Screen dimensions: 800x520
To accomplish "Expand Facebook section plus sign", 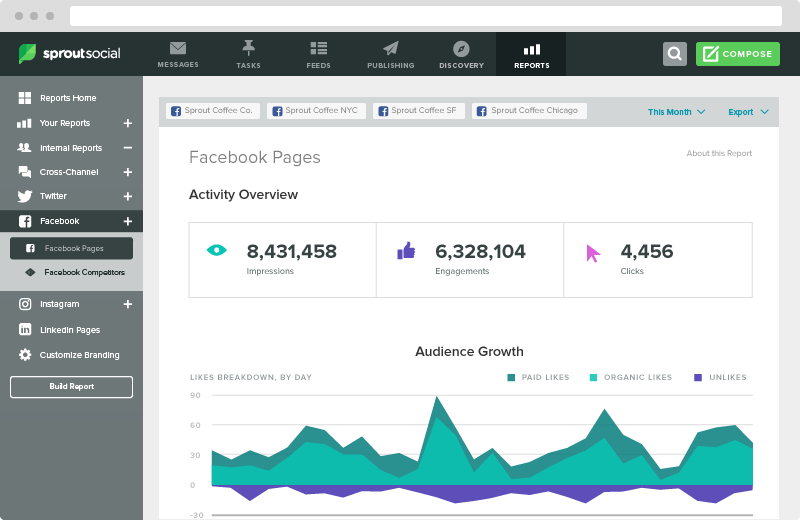I will (128, 221).
